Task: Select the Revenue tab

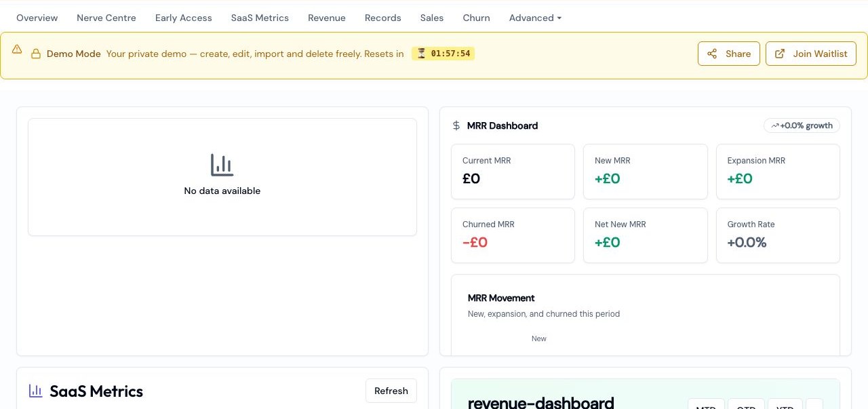Action: click(x=327, y=18)
